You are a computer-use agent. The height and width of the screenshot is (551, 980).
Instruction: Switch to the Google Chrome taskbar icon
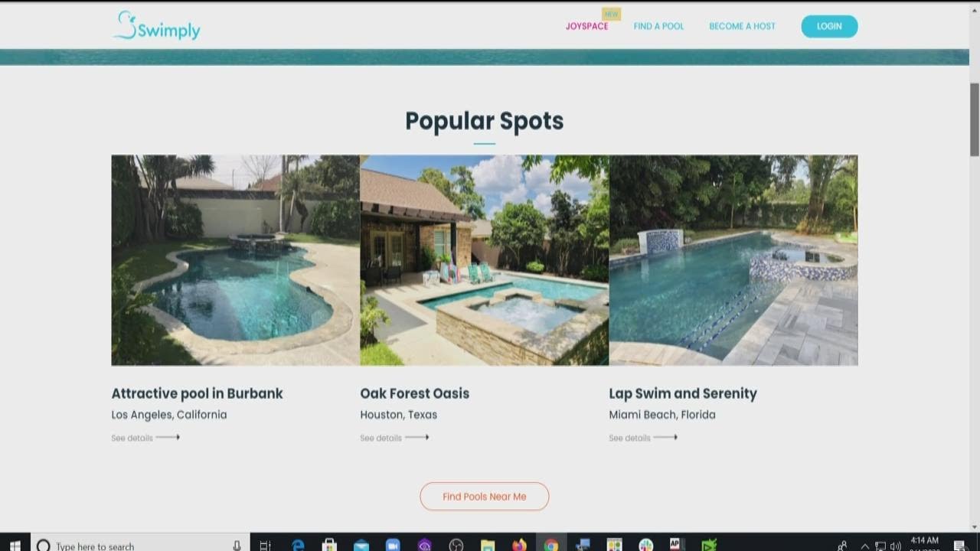pyautogui.click(x=551, y=546)
